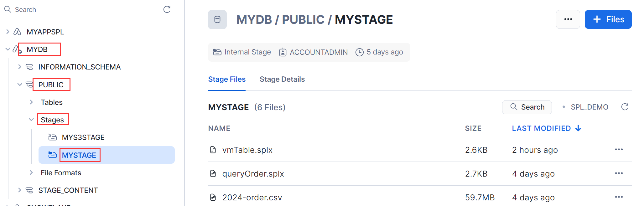Open the stage ellipsis menu button
644x206 pixels.
pyautogui.click(x=568, y=19)
